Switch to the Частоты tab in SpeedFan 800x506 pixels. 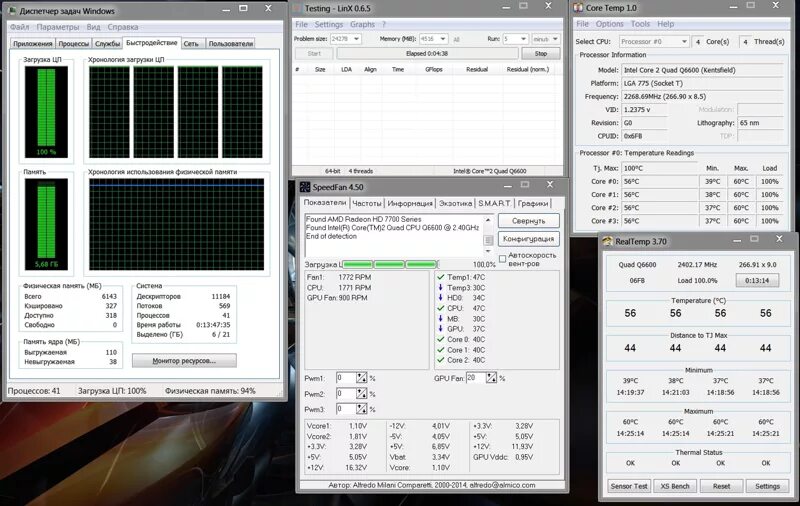[x=367, y=204]
